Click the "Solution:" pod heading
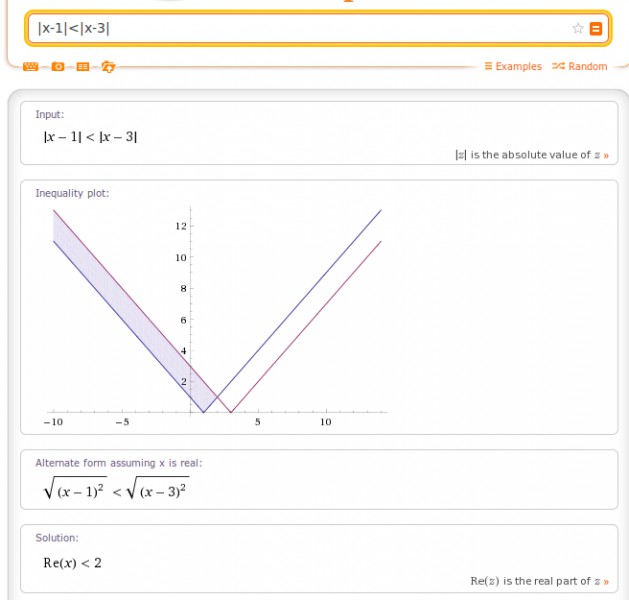Image resolution: width=629 pixels, height=600 pixels. pos(57,538)
